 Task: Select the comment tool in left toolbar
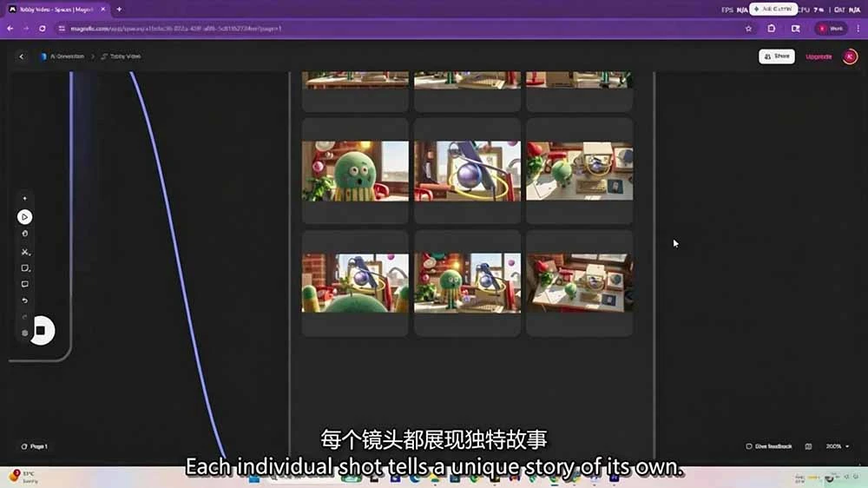pos(24,284)
